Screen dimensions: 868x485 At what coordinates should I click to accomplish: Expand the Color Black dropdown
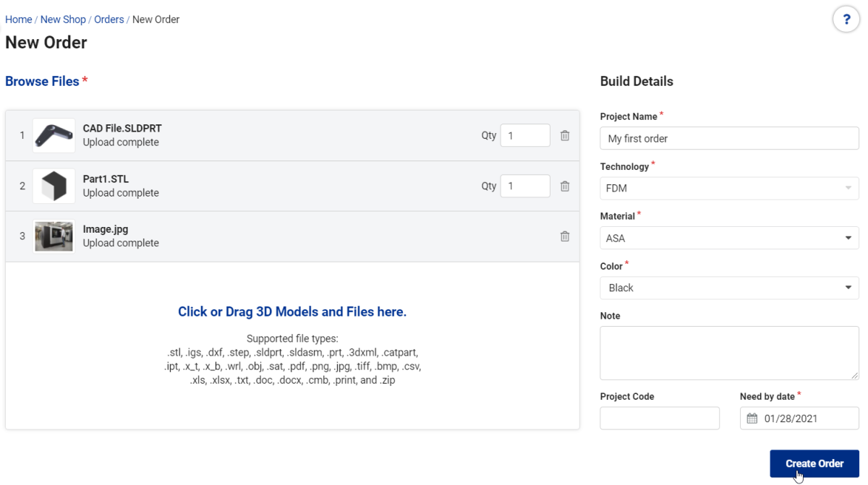729,288
